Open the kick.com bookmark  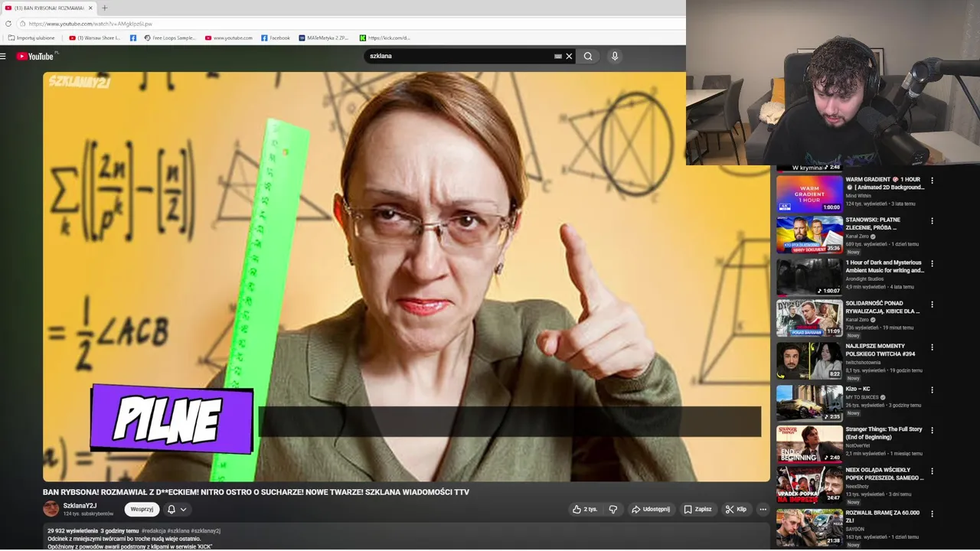384,37
